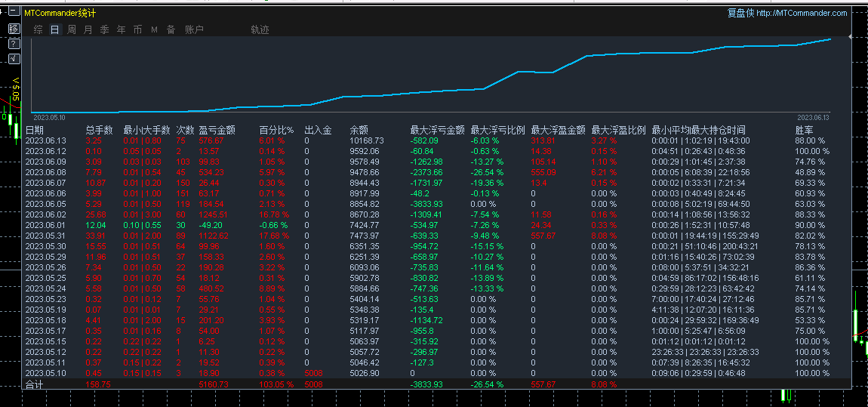Select the M tab

pos(155,30)
